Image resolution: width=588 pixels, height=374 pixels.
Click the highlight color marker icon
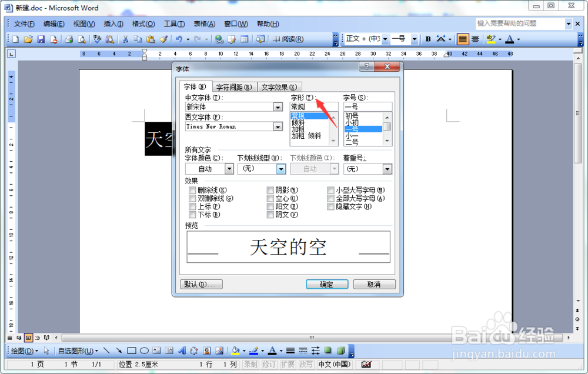490,39
